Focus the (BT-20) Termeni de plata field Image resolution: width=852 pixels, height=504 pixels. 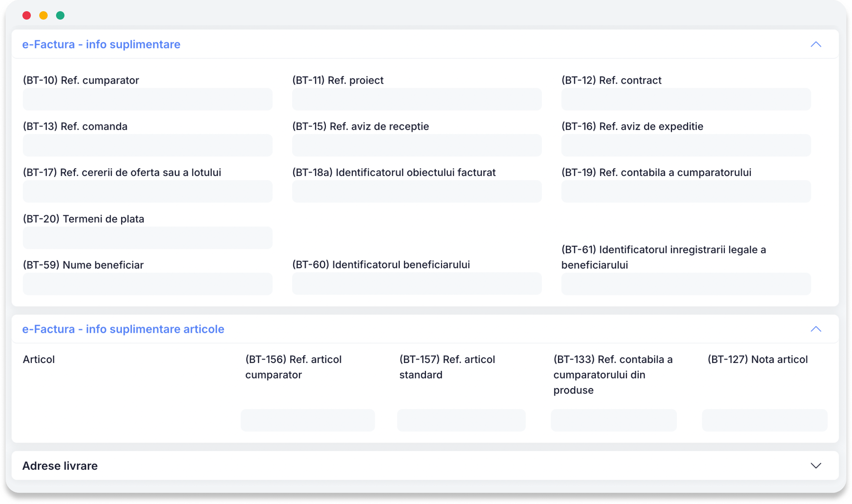(x=147, y=238)
